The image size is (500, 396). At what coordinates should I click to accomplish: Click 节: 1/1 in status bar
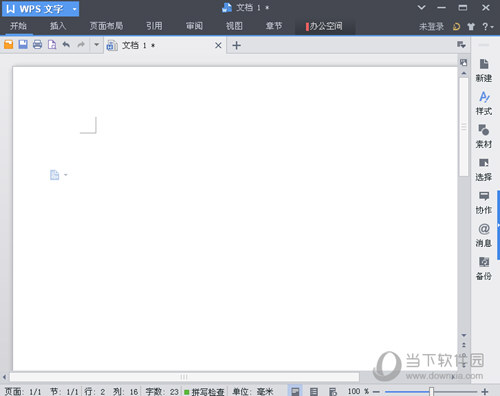tap(64, 391)
